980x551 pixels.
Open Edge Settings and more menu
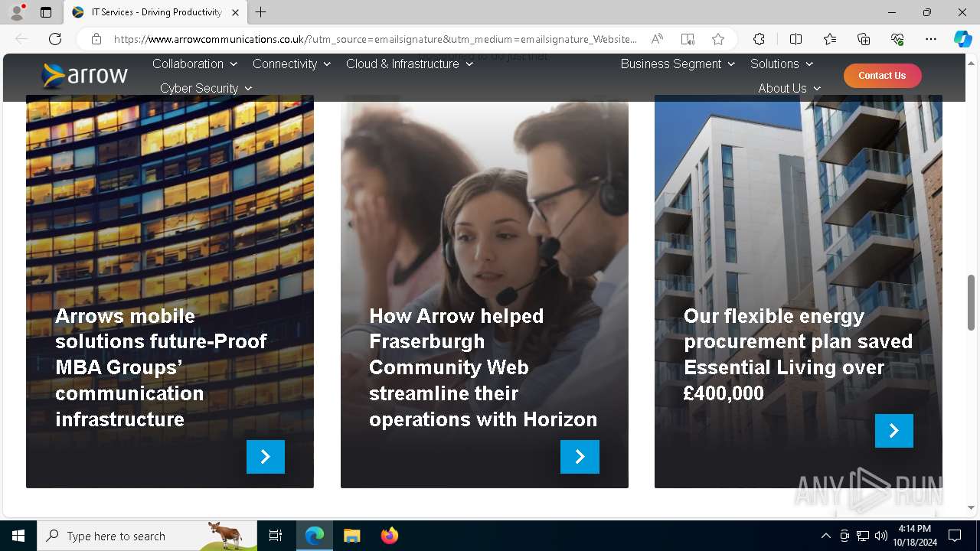pyautogui.click(x=931, y=39)
